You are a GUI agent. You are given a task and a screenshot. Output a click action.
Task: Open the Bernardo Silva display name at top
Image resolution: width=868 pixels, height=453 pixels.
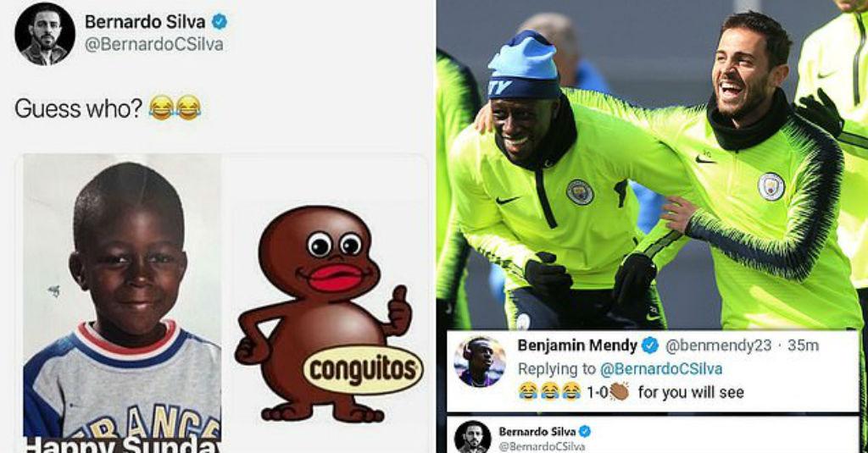145,22
